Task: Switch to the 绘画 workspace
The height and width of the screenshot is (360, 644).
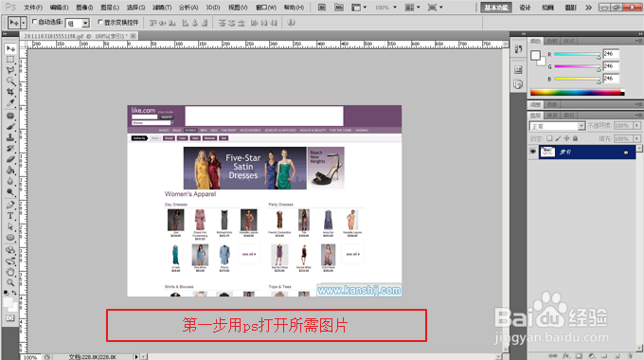Action: pos(547,8)
